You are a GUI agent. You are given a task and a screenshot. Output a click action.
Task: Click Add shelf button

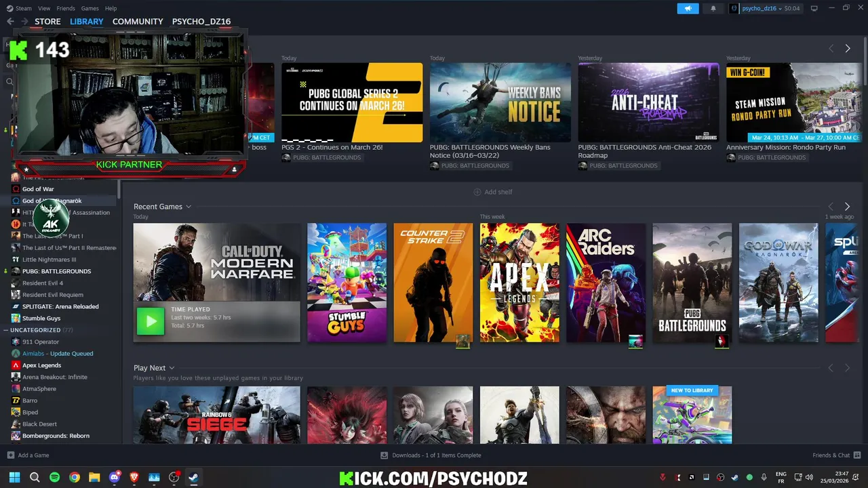click(493, 192)
